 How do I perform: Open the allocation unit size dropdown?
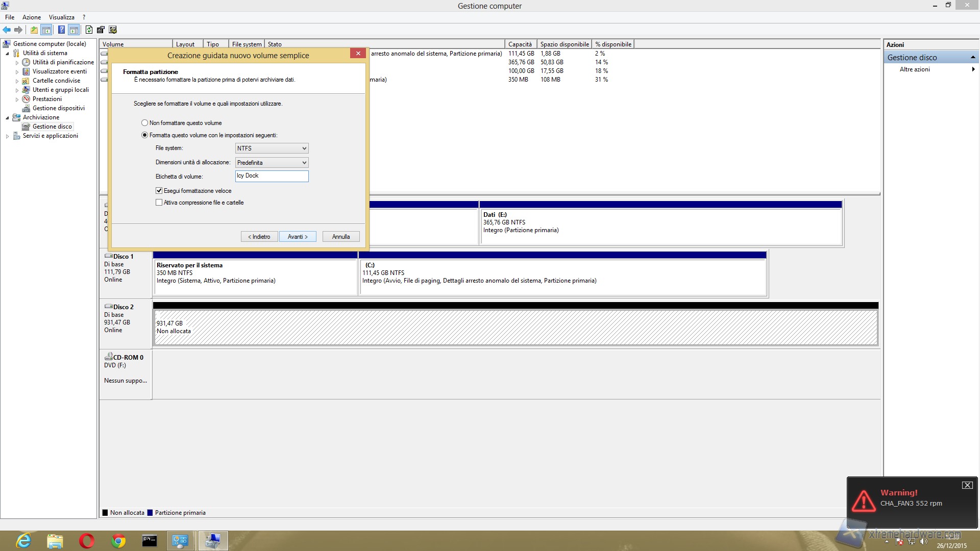click(272, 163)
